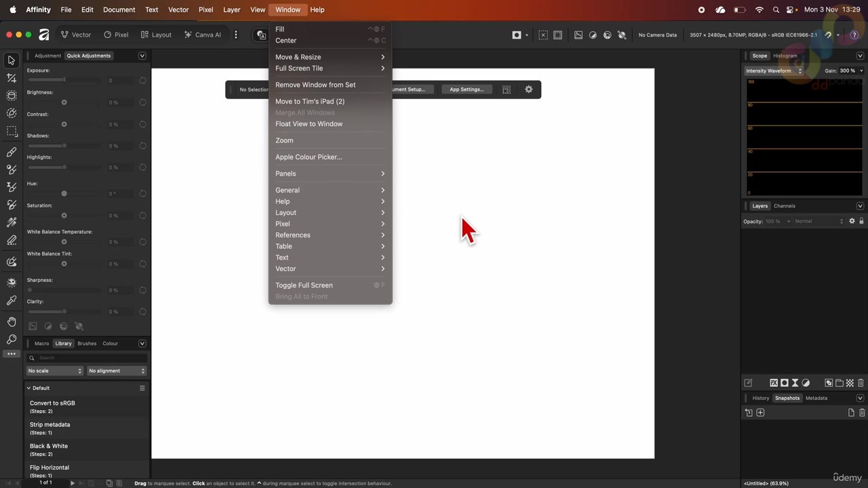The image size is (868, 488).
Task: Reset the Exposure value circular icon
Action: click(142, 81)
